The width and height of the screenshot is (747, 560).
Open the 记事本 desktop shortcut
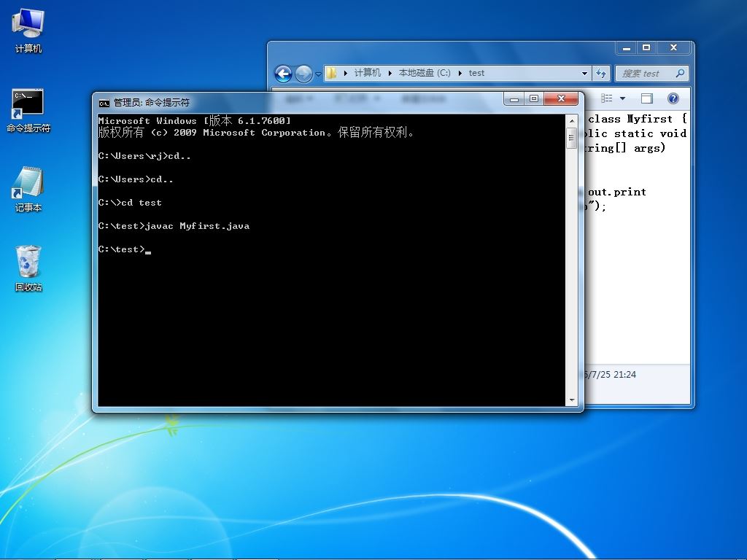(x=28, y=189)
